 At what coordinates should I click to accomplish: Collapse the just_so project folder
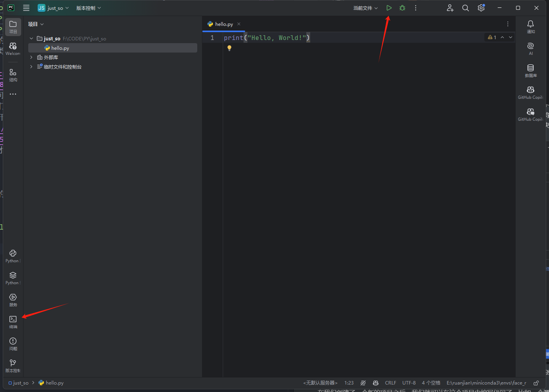point(31,38)
